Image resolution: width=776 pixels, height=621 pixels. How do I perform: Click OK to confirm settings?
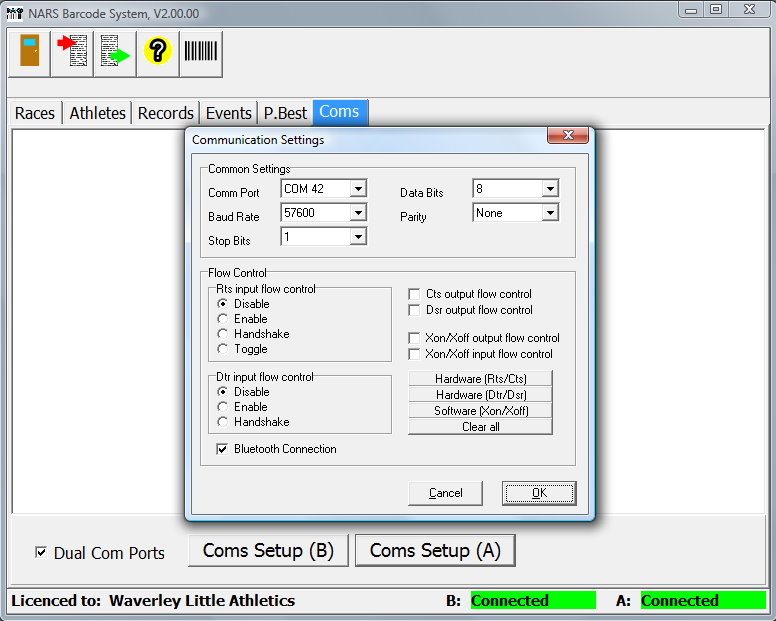539,493
